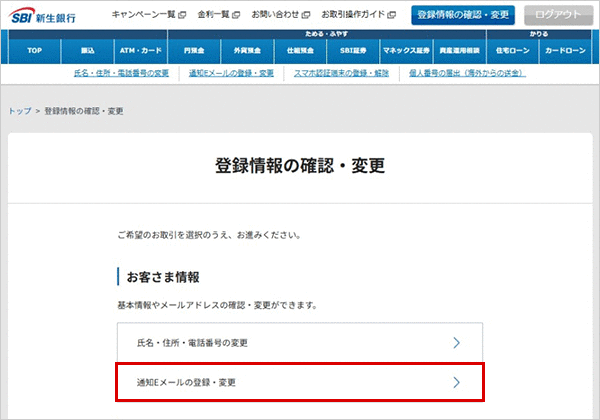Click 個人番号の届出（海外からの送金） link
The image size is (600, 420).
point(467,73)
